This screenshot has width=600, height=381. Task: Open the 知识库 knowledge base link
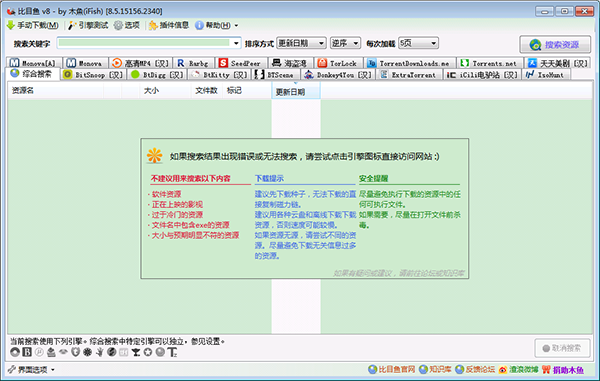pos(435,370)
